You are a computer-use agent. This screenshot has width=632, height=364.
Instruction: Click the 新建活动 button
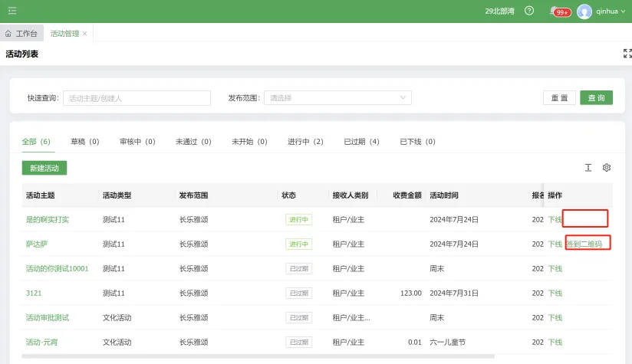click(x=44, y=168)
